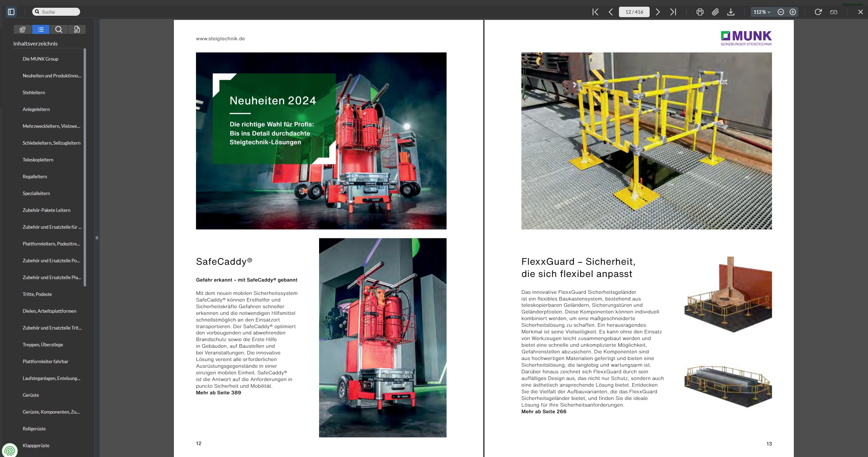Open 'Zubehör und Ersatzteile Trit...' entry
The height and width of the screenshot is (457, 868).
(x=52, y=328)
